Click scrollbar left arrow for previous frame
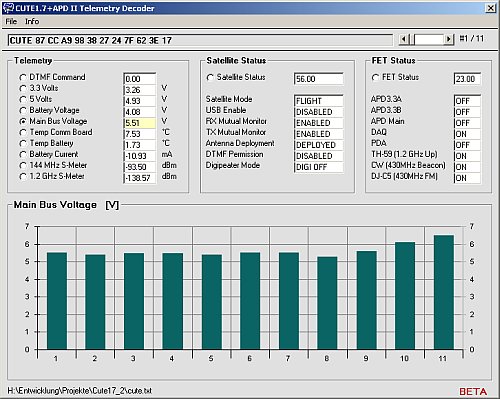 [x=404, y=39]
